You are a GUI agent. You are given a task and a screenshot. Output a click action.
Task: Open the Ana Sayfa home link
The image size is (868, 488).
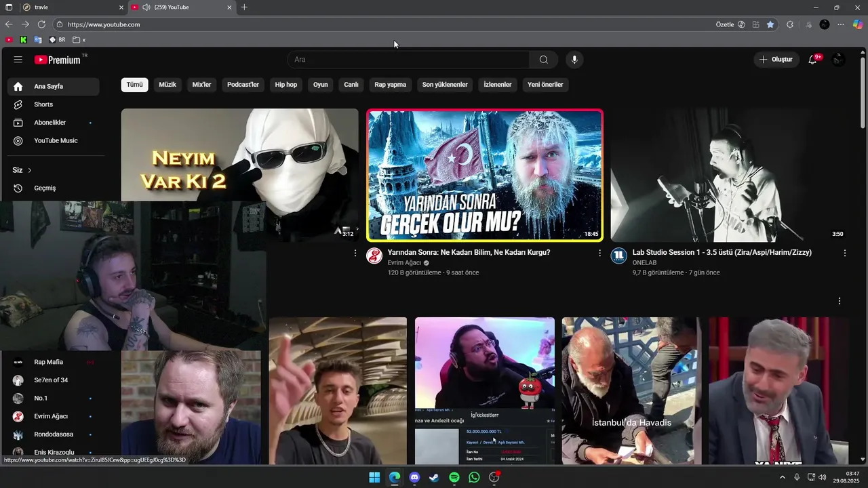[54, 87]
